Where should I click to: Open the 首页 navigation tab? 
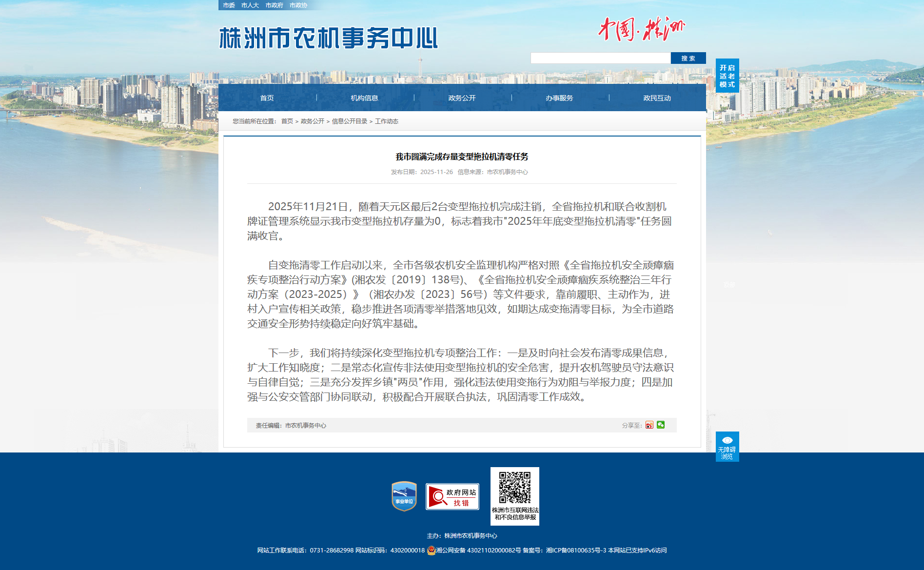pos(267,98)
